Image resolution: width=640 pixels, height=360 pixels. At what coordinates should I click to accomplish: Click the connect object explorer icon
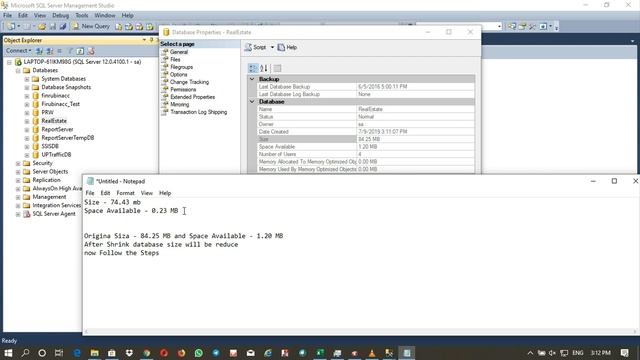39,51
